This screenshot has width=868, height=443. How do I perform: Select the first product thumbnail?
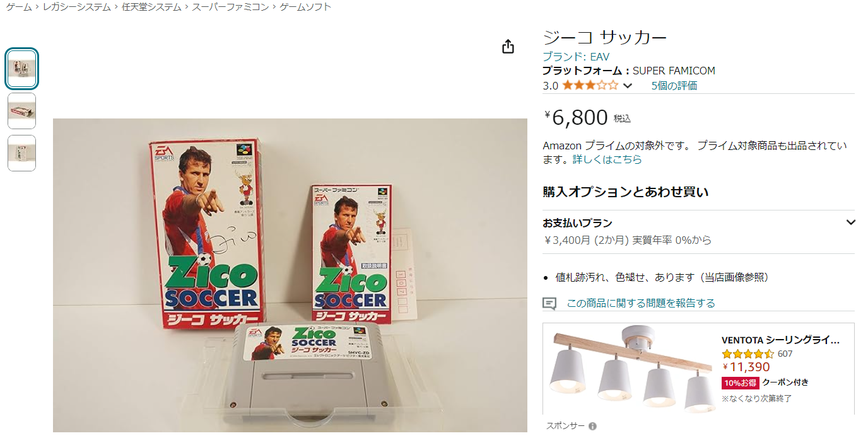click(x=21, y=69)
